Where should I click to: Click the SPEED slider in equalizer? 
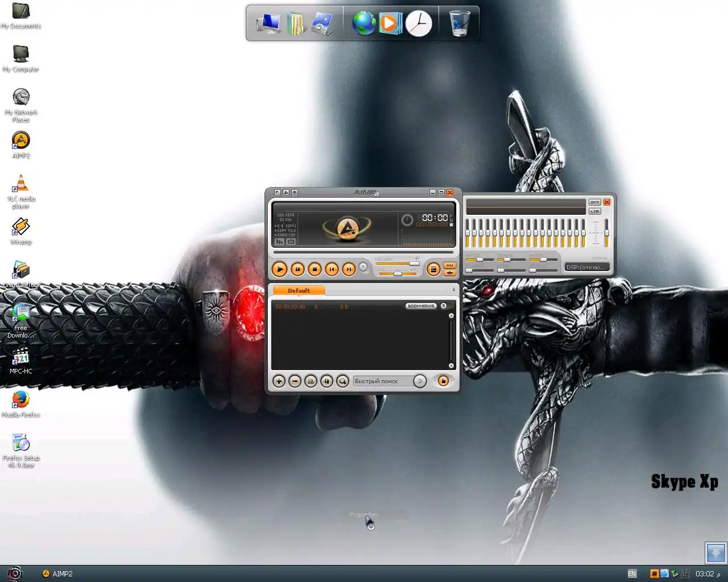click(x=479, y=260)
